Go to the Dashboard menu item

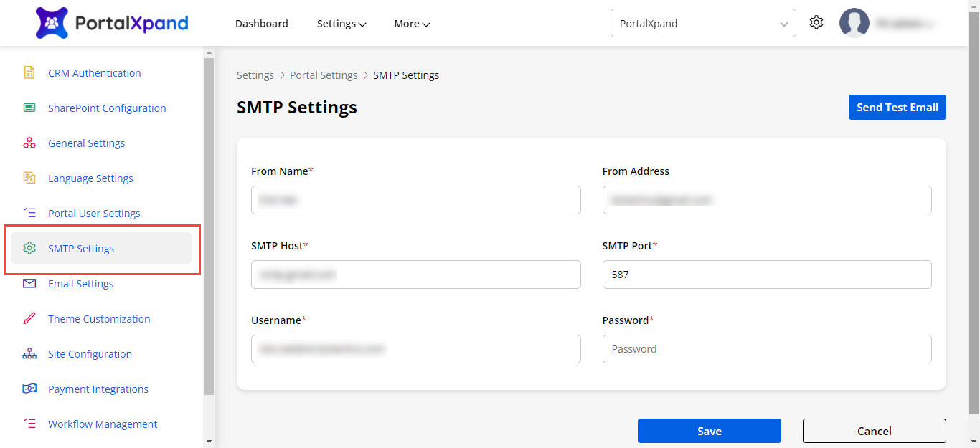click(x=261, y=24)
